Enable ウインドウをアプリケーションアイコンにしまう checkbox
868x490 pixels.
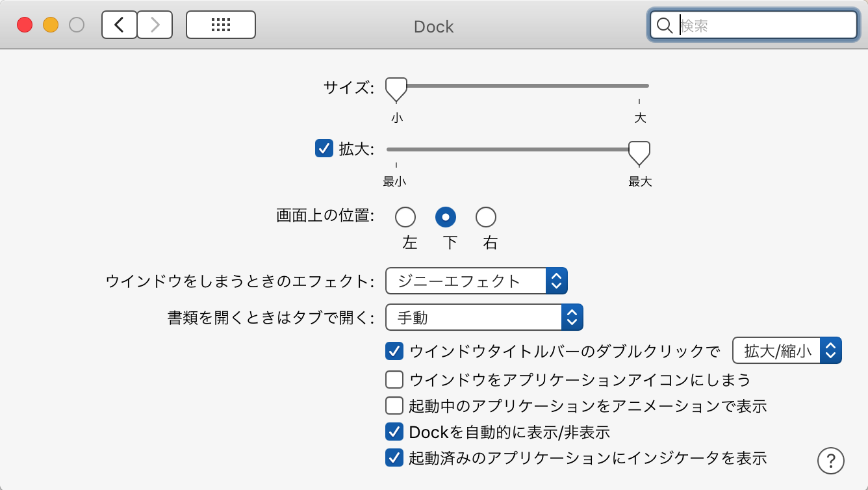394,379
